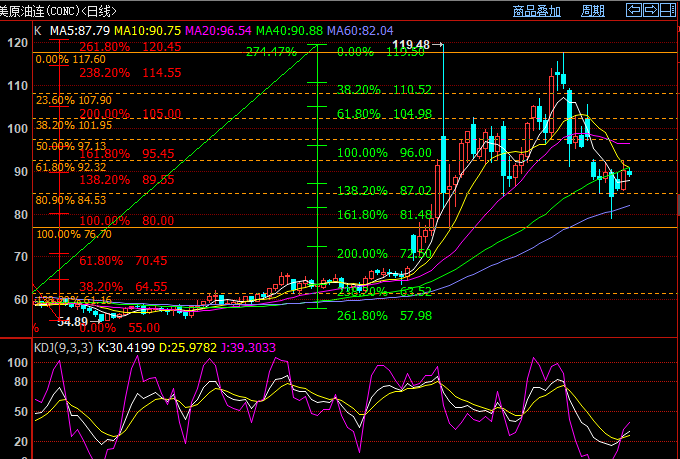Select the green 100.00% 96.00 Fibonacci level
Viewport: 680px width, 459px height.
pyautogui.click(x=385, y=153)
